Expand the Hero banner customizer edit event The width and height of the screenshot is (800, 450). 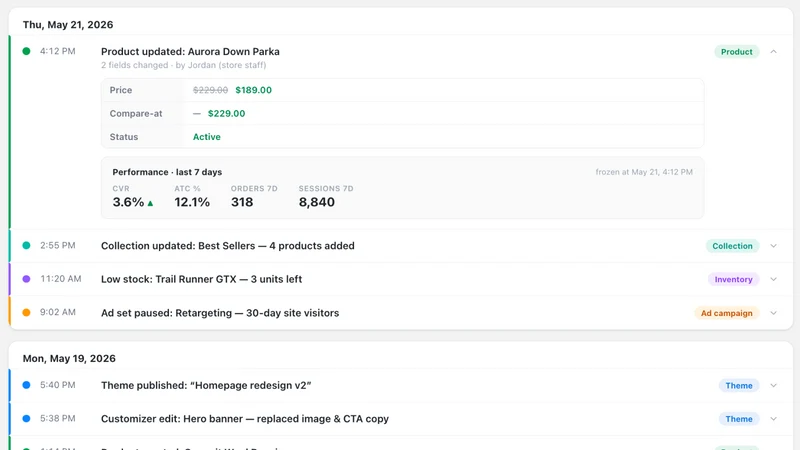click(x=773, y=419)
